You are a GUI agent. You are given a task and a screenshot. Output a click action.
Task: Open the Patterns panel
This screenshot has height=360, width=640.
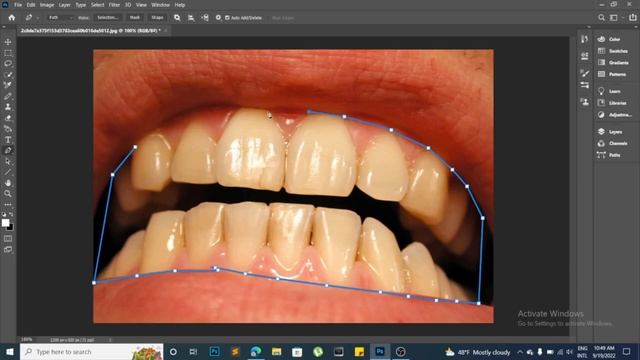point(612,74)
